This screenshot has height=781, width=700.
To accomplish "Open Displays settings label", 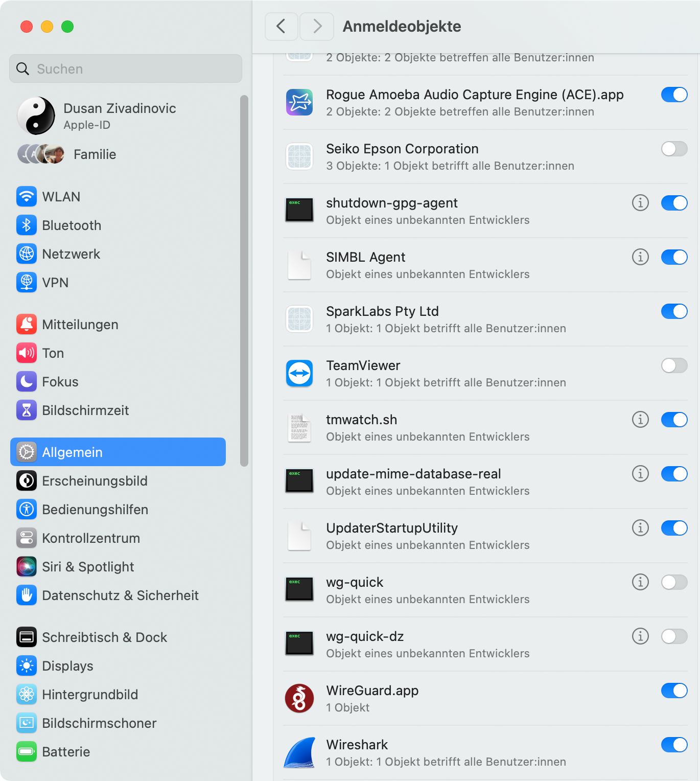I will (x=68, y=666).
